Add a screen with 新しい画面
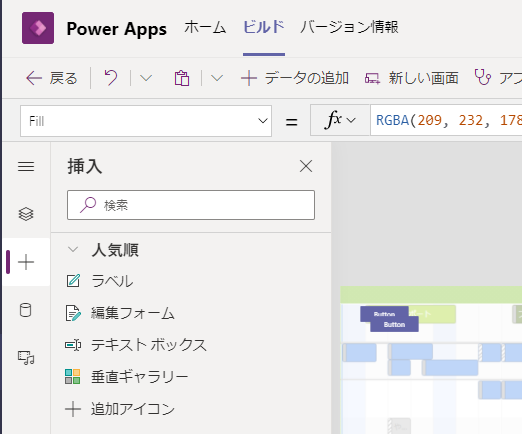Image resolution: width=522 pixels, height=434 pixels. (x=412, y=79)
